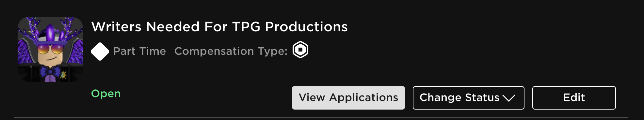Screen dimensions: 644x120
Task: Click the avatar's purple wing on left
Action: point(25,52)
